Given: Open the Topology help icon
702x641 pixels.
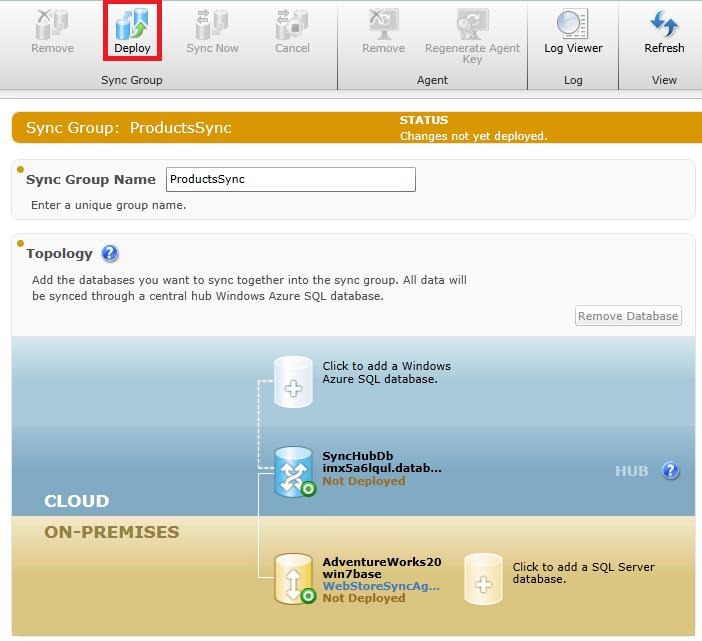Looking at the screenshot, I should (110, 254).
